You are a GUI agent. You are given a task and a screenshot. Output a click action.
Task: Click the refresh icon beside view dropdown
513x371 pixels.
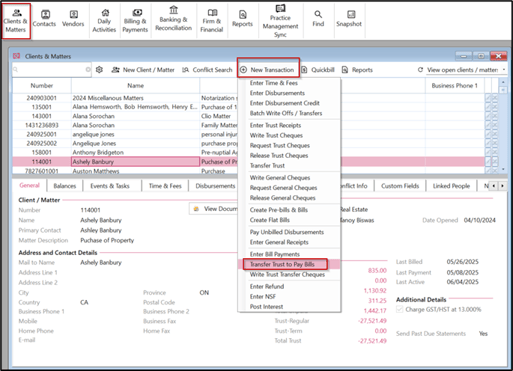click(x=420, y=70)
